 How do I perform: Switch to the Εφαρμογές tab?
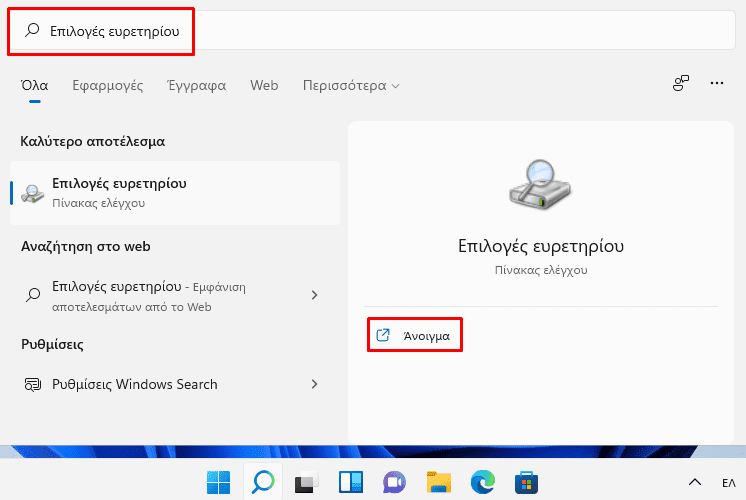[108, 86]
